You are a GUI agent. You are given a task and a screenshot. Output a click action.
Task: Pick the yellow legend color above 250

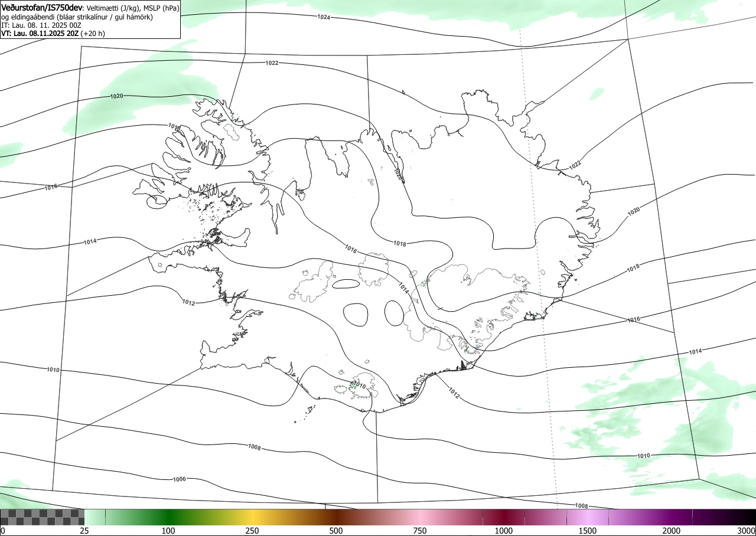pyautogui.click(x=252, y=517)
